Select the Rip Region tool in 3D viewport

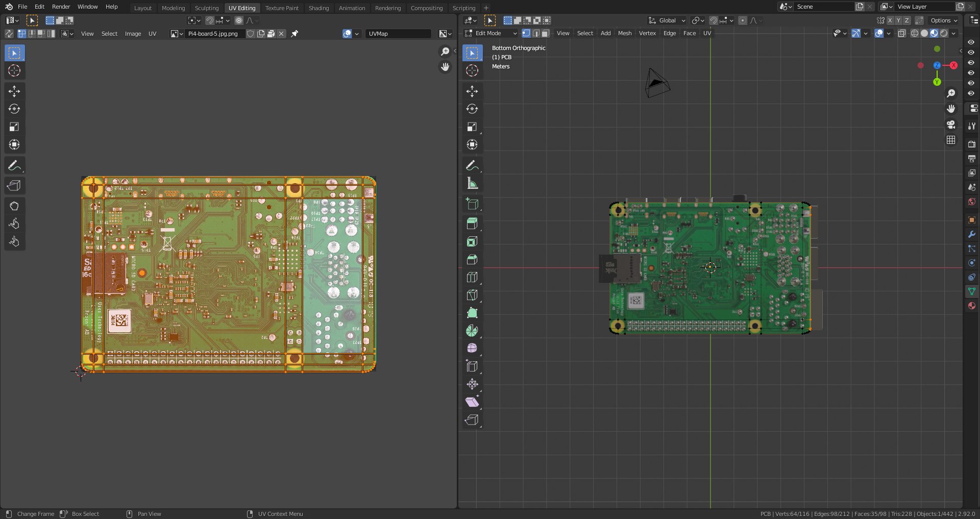tap(473, 420)
